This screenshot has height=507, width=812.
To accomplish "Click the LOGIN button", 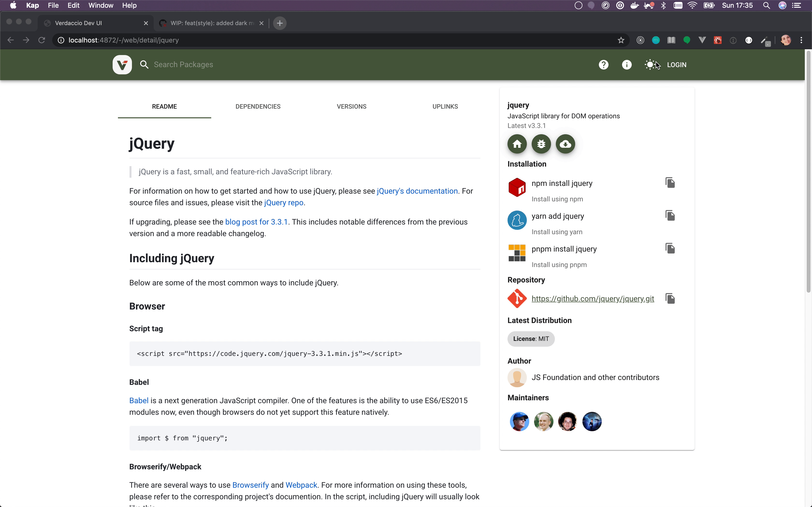I will coord(676,65).
